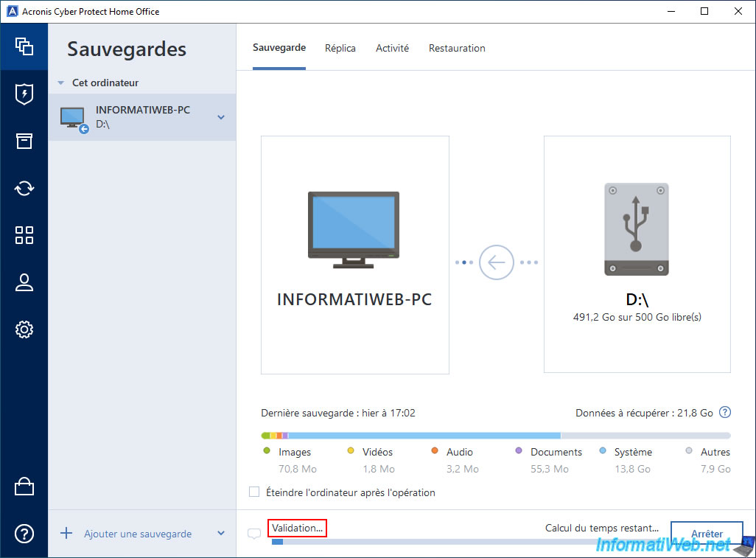This screenshot has width=756, height=558.
Task: Open the Tools grid icon
Action: pyautogui.click(x=24, y=235)
